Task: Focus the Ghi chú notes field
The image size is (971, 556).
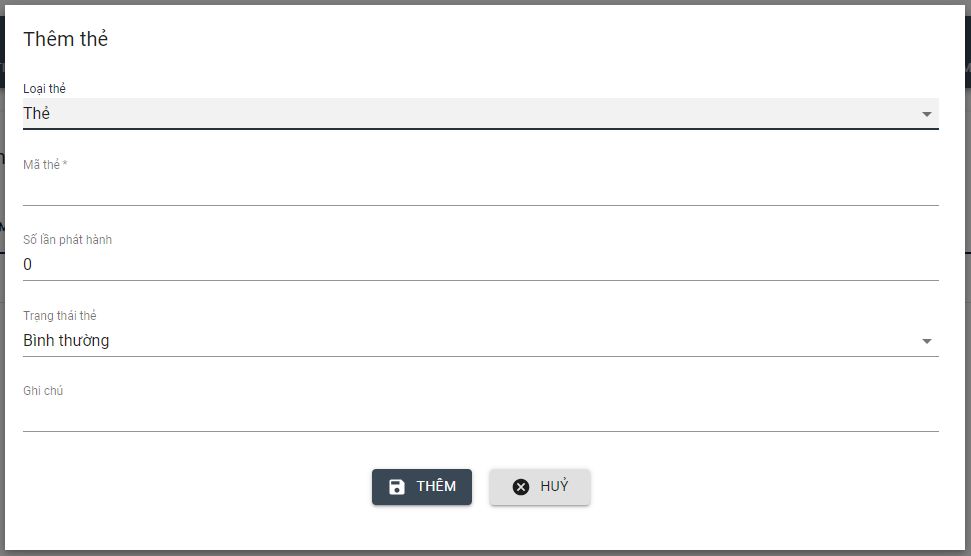Action: coord(480,416)
